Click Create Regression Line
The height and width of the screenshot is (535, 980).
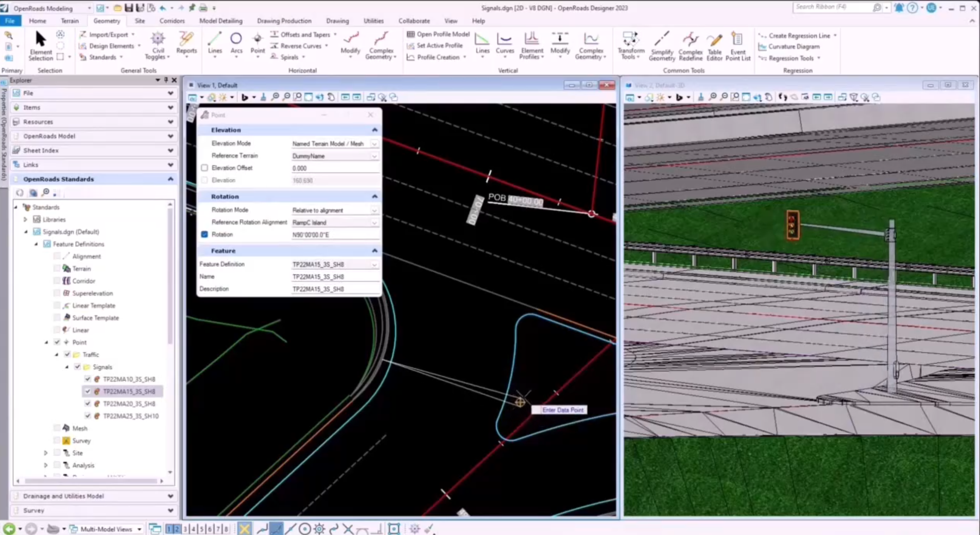coord(798,36)
